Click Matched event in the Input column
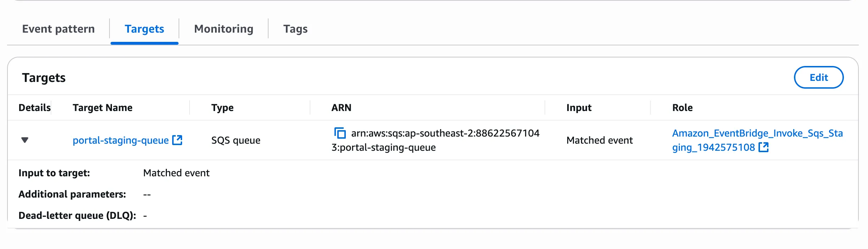This screenshot has height=249, width=868. [x=599, y=140]
